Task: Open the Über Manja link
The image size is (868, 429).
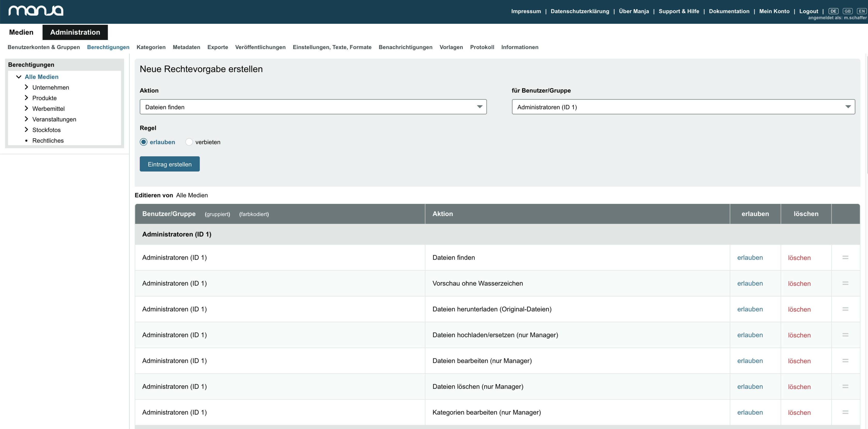Action: click(634, 11)
